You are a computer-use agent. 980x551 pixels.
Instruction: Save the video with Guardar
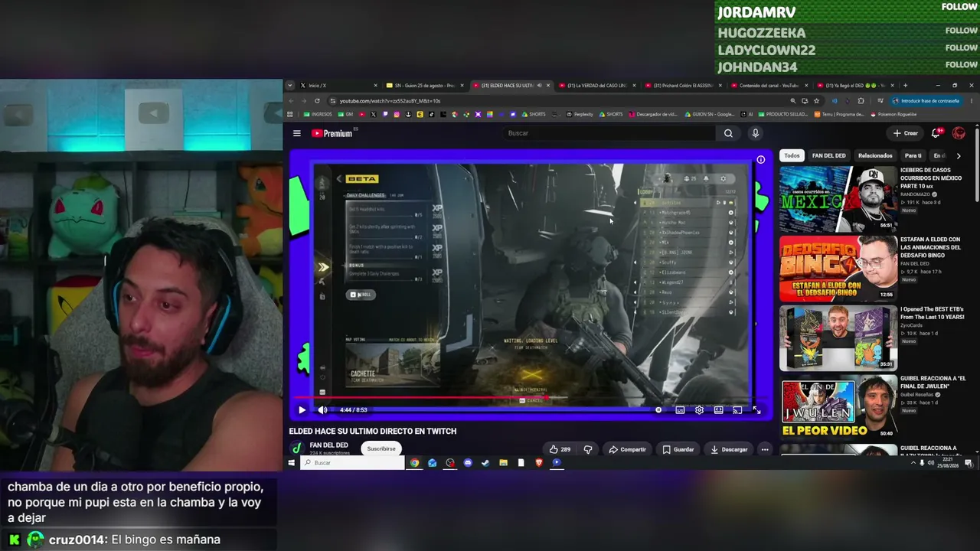pos(678,449)
